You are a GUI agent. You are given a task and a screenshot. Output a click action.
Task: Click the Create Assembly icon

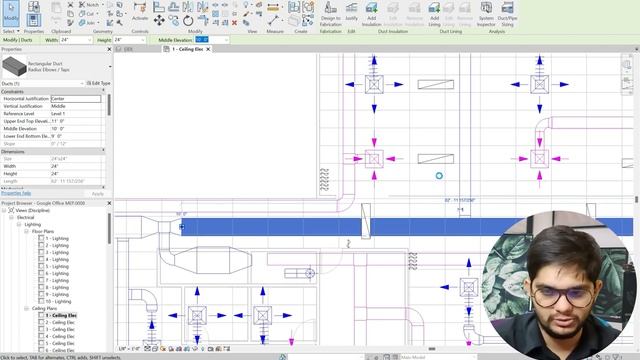pos(294,7)
